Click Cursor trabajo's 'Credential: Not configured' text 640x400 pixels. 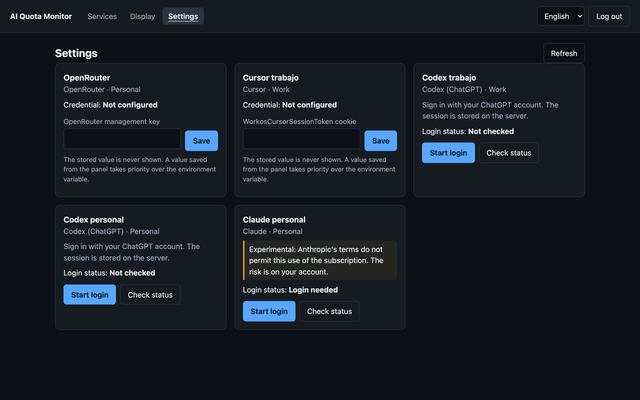click(290, 105)
